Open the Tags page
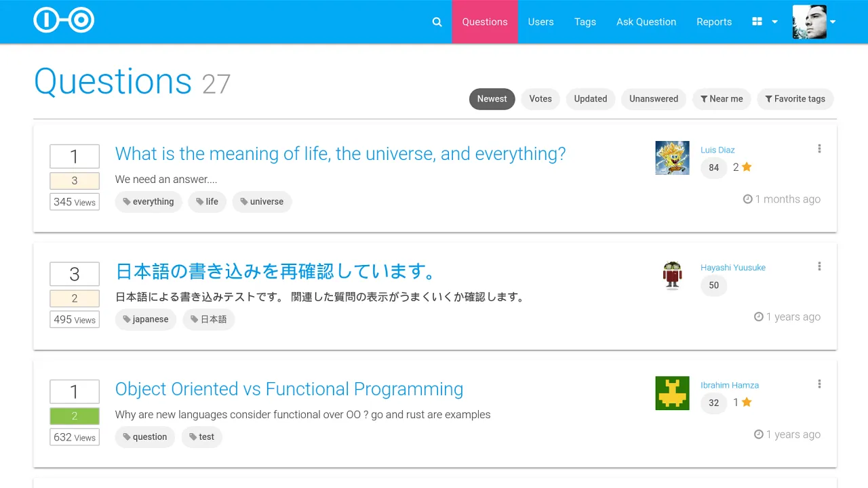 pyautogui.click(x=585, y=22)
